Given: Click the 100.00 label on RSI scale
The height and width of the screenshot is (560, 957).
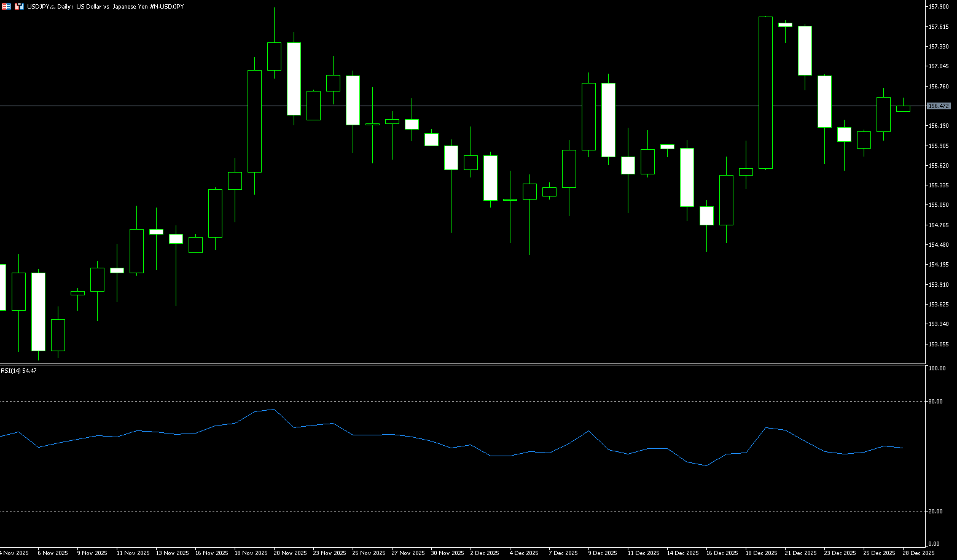Looking at the screenshot, I should (937, 368).
